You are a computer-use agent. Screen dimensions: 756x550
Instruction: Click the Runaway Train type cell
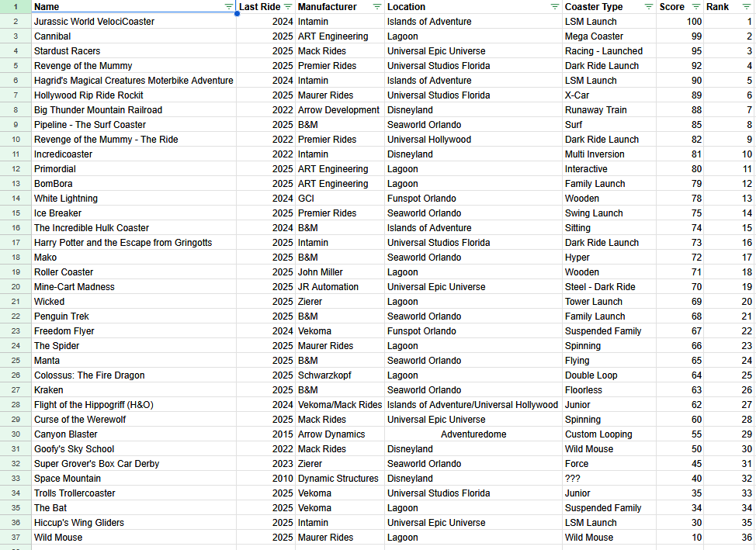[609, 110]
